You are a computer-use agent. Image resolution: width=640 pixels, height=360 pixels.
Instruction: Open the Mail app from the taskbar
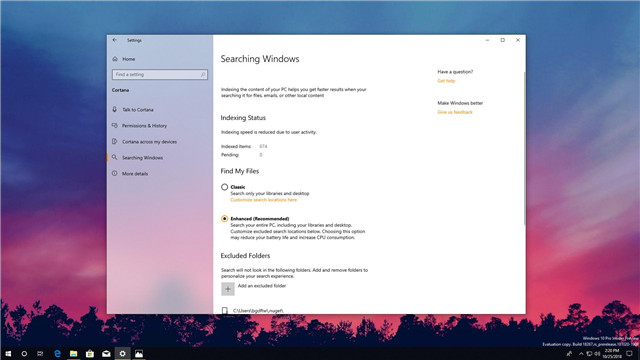point(106,353)
